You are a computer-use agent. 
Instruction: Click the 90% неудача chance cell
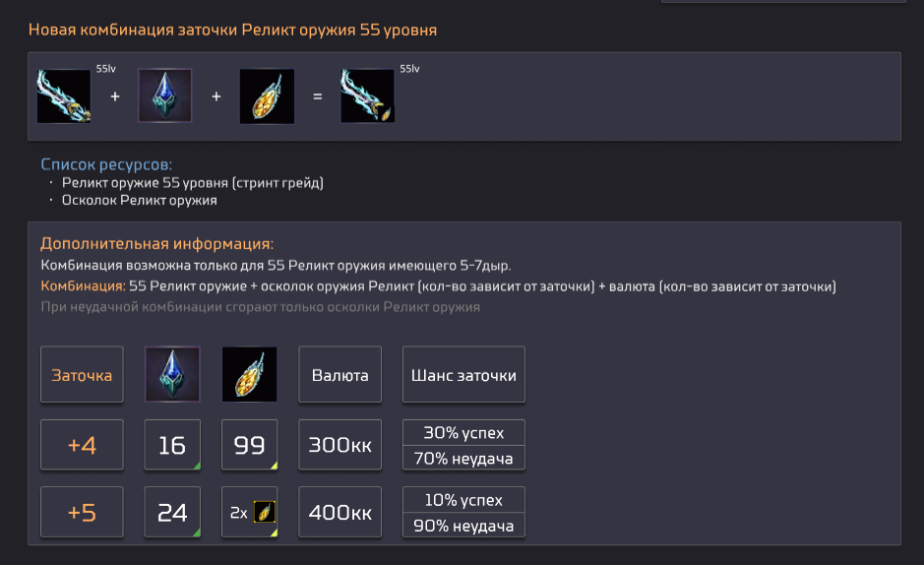pyautogui.click(x=463, y=526)
